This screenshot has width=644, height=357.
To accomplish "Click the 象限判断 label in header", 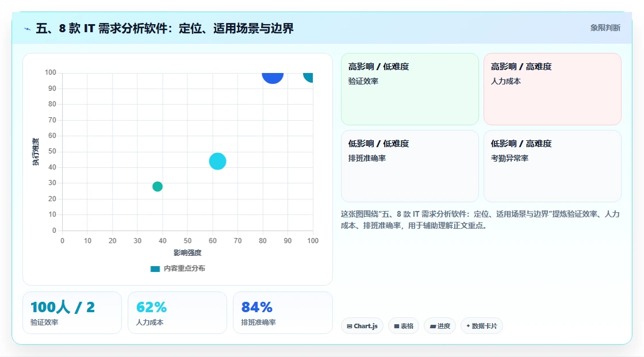I will tap(605, 28).
